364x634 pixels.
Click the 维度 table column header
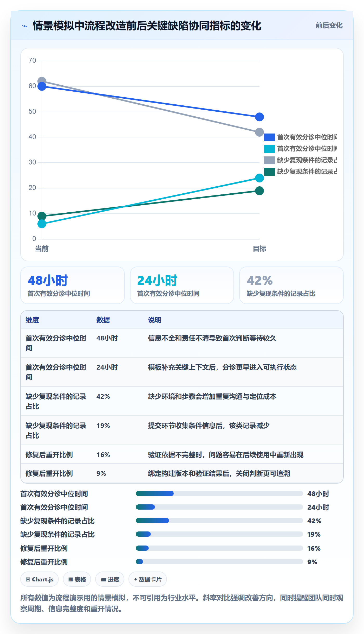pos(32,320)
